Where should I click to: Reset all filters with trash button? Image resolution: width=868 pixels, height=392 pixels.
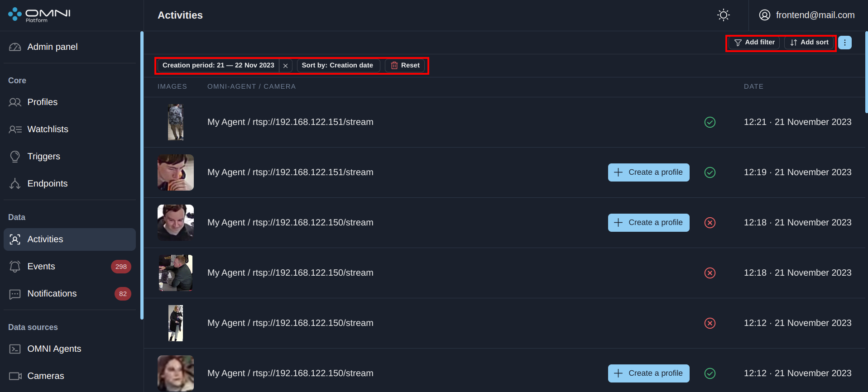(405, 66)
